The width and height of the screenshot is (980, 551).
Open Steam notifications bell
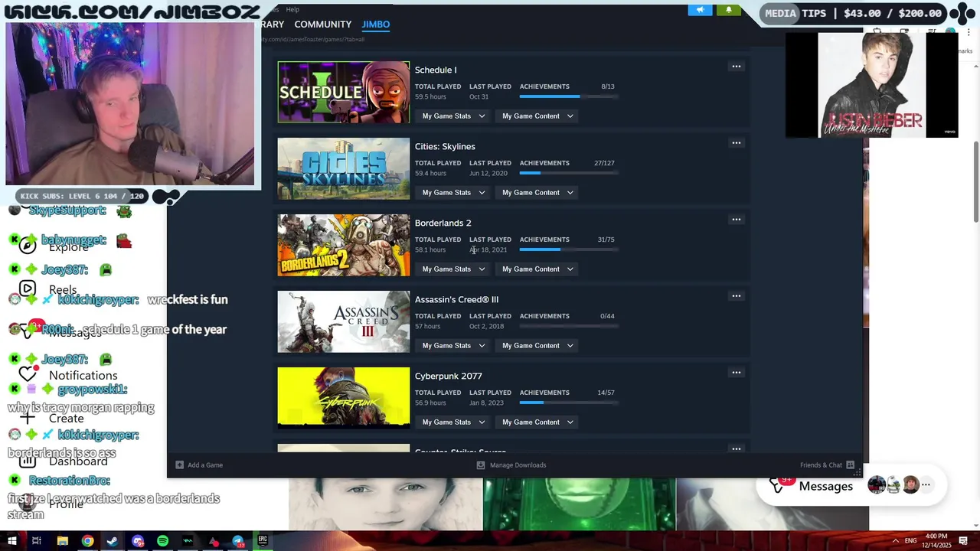click(729, 10)
